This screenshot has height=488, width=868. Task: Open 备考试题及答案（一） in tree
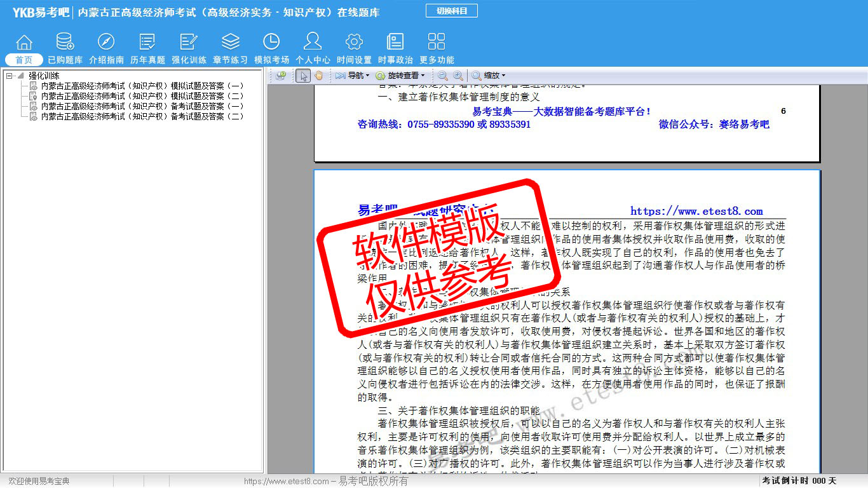click(142, 107)
